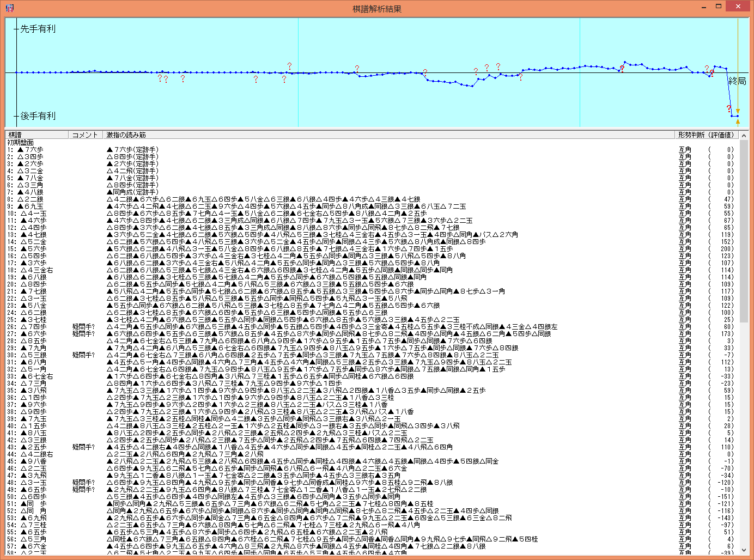Screen dimensions: 754x560
Task: Select move 26: △７四歩 marked 疑問手
Action: click(x=34, y=326)
